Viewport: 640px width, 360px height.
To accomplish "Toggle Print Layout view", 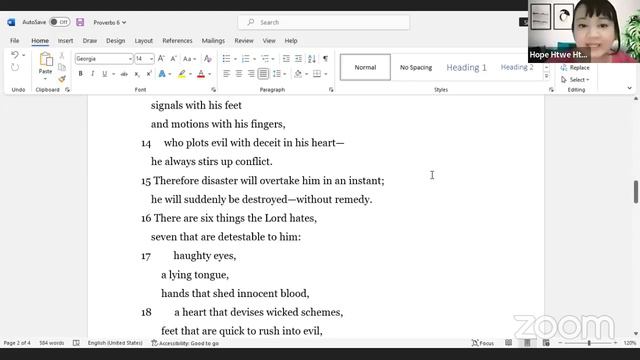I will click(x=527, y=343).
